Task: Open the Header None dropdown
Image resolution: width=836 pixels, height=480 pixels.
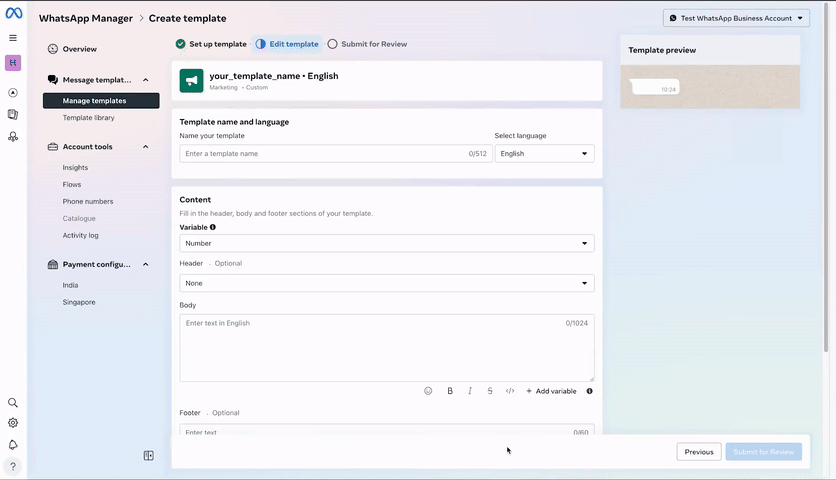Action: coord(387,283)
